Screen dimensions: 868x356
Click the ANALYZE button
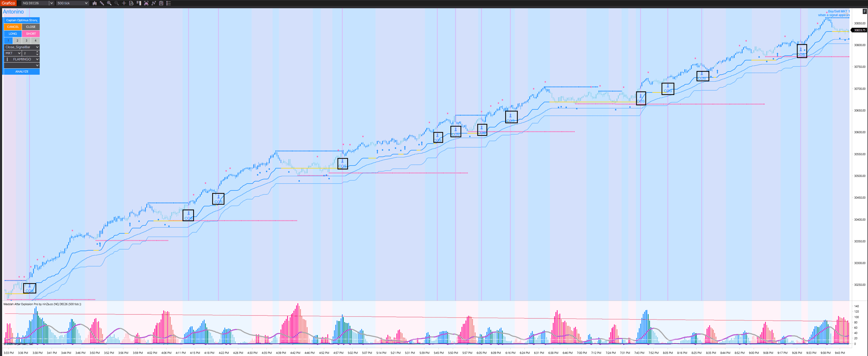click(21, 72)
